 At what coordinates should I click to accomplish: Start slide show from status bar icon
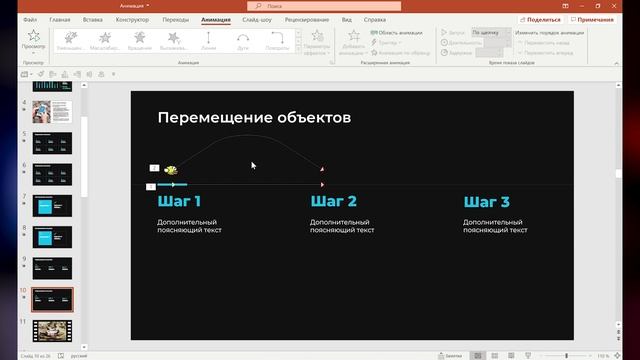pos(528,356)
